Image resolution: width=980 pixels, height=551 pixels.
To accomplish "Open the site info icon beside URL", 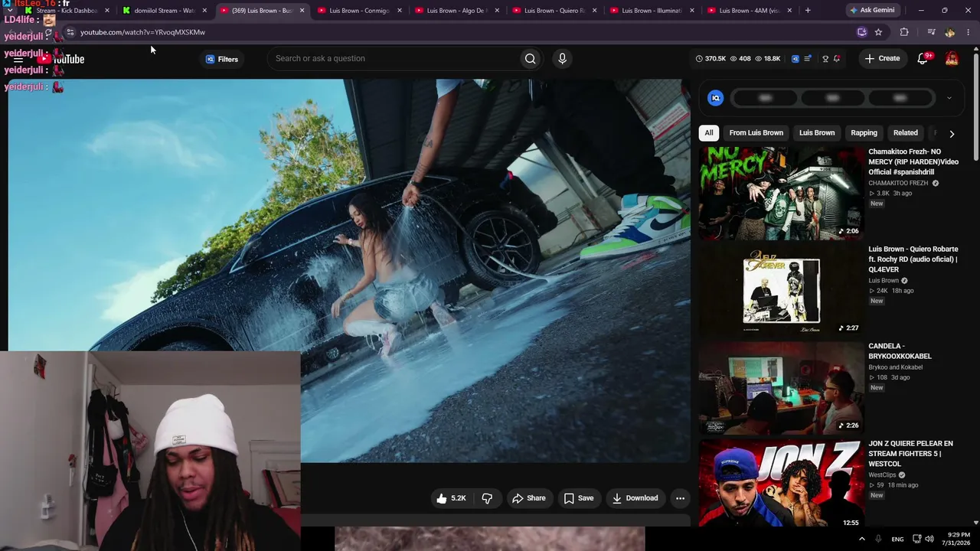I will coord(70,32).
